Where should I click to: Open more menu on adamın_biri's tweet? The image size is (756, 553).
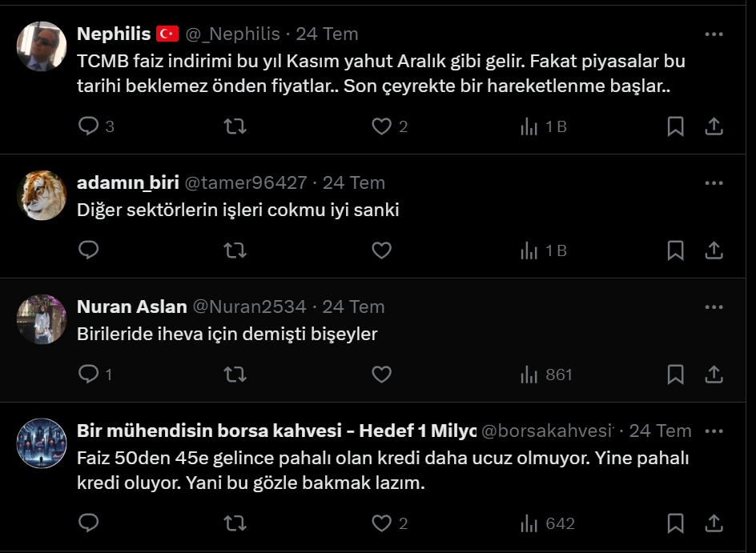(714, 183)
